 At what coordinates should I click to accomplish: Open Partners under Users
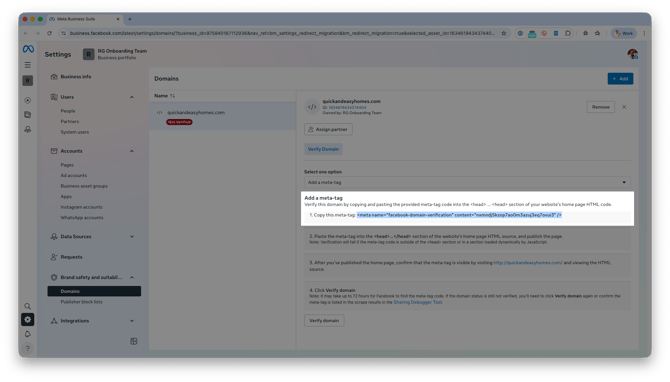coord(70,121)
